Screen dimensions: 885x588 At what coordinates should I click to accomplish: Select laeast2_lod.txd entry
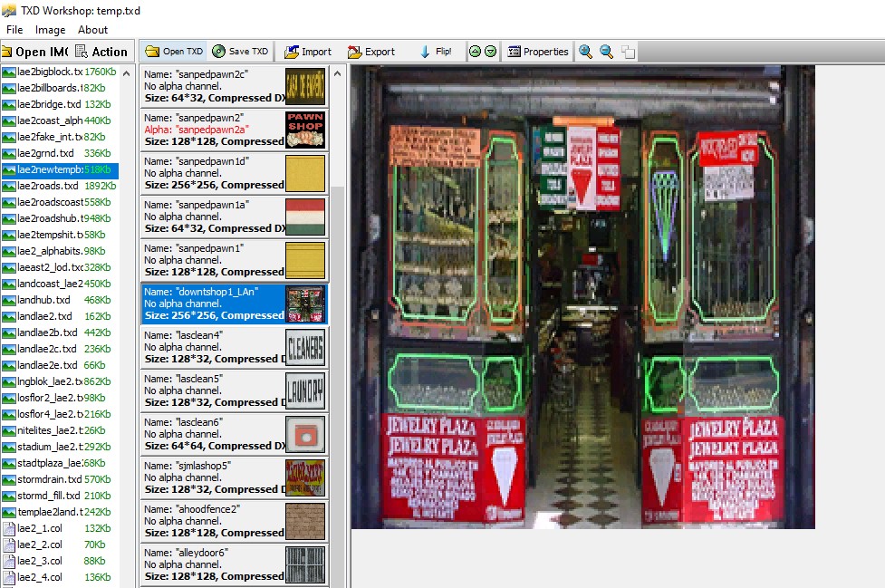[x=60, y=267]
